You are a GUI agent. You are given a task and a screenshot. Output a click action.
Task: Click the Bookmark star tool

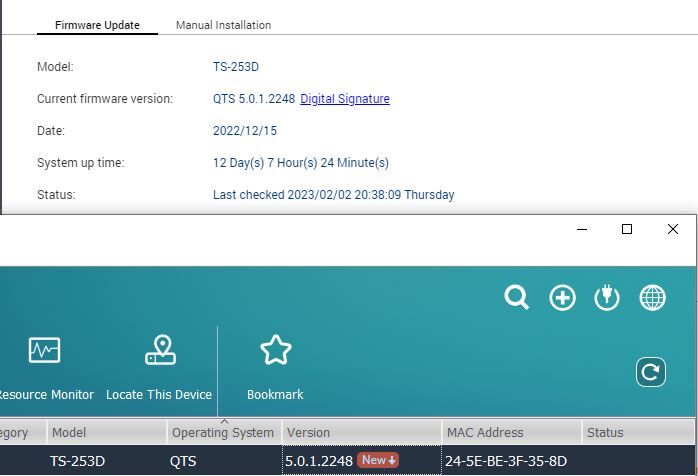click(276, 368)
